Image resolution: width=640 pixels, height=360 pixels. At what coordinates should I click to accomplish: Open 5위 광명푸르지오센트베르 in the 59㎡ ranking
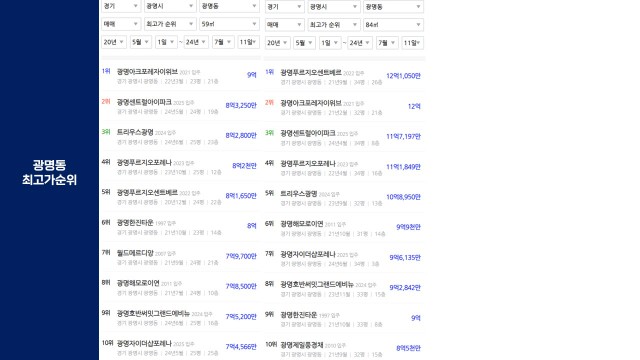click(180, 197)
